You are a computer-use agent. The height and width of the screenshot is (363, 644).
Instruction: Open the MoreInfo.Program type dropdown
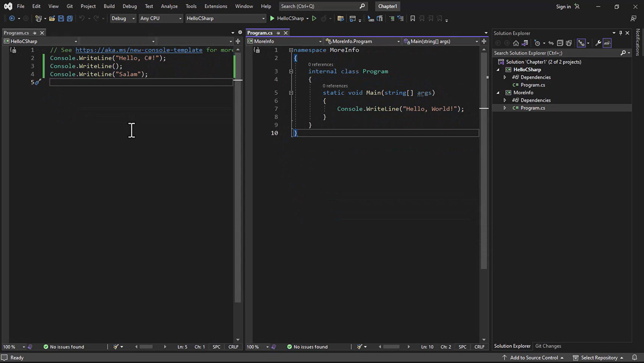click(363, 41)
